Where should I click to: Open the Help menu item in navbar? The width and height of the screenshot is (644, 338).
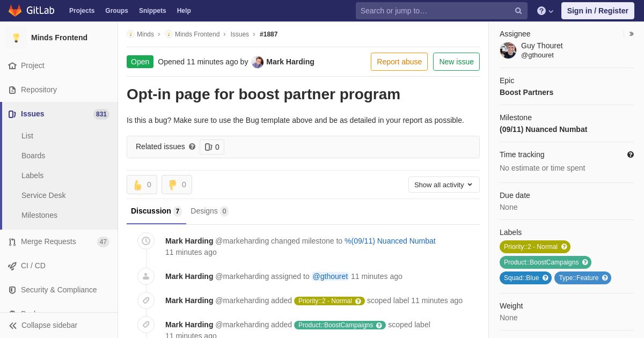pyautogui.click(x=184, y=11)
